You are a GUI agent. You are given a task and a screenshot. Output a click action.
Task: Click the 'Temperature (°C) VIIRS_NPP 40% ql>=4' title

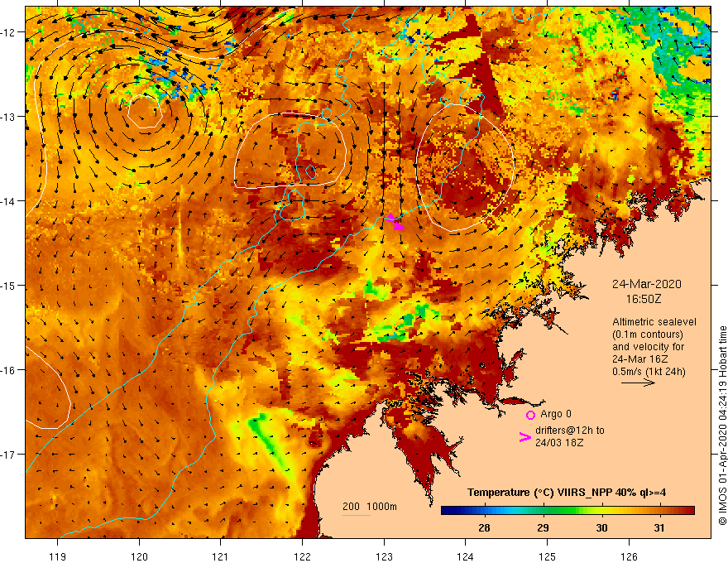(x=567, y=493)
